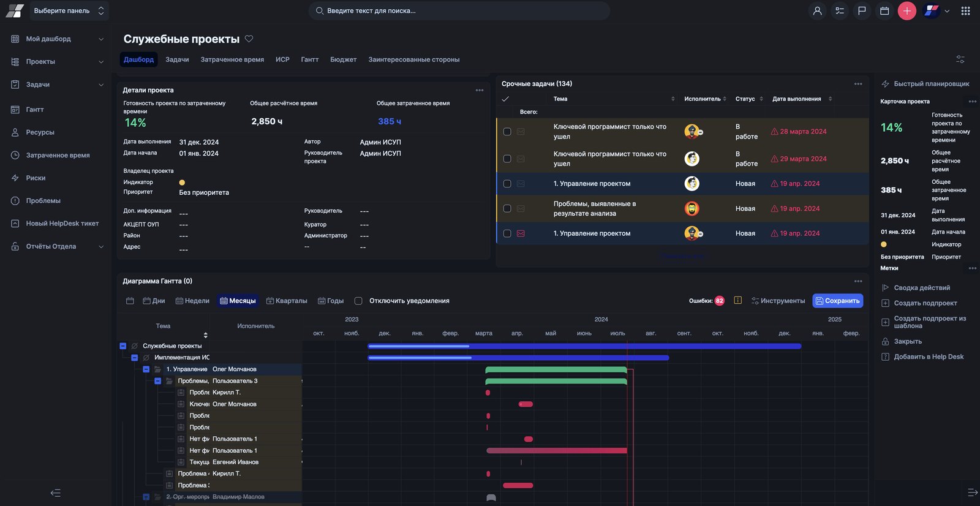Open Инструменты in Gantt toolbar
This screenshot has width=980, height=506.
[778, 301]
